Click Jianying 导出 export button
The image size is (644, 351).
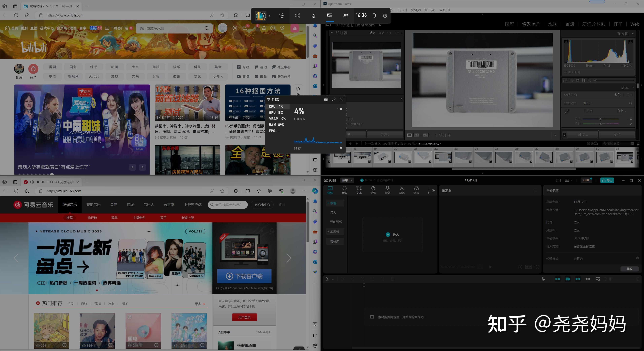(x=607, y=180)
